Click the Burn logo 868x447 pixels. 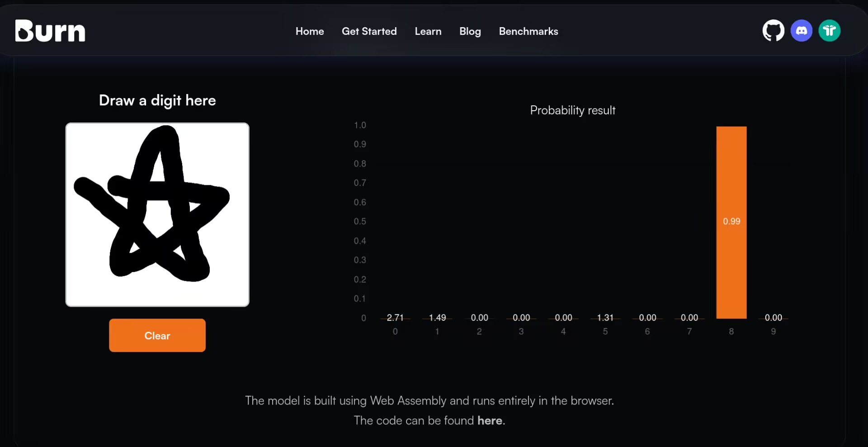(x=50, y=31)
